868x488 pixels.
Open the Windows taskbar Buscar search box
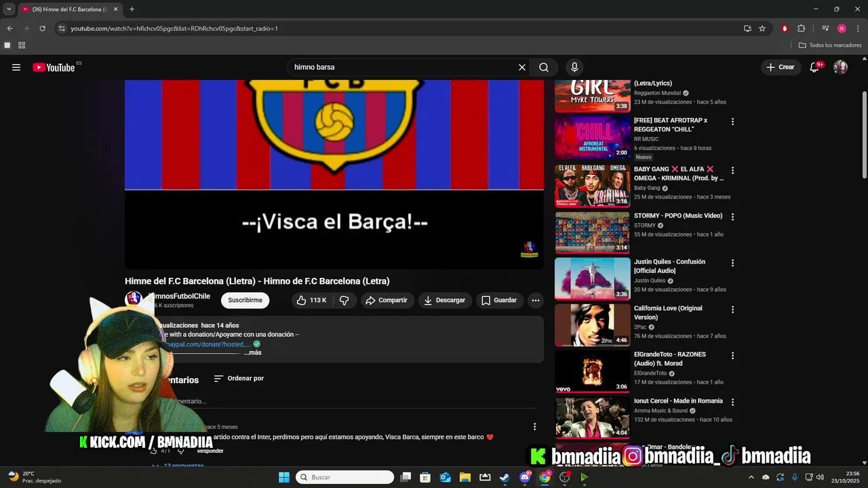point(344,477)
